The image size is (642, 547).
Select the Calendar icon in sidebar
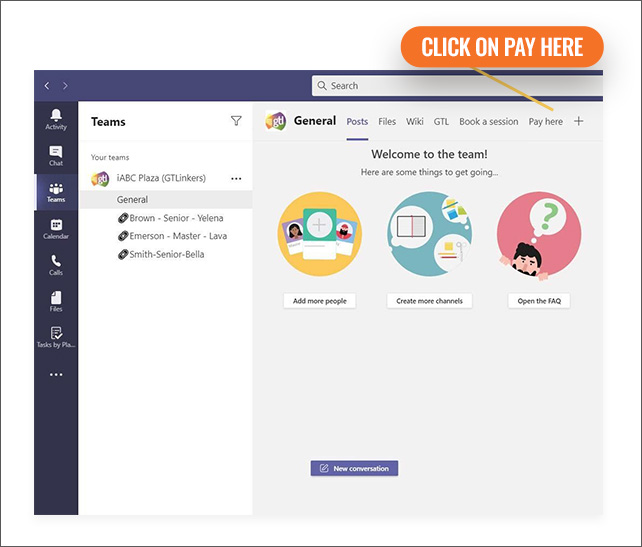coord(56,228)
